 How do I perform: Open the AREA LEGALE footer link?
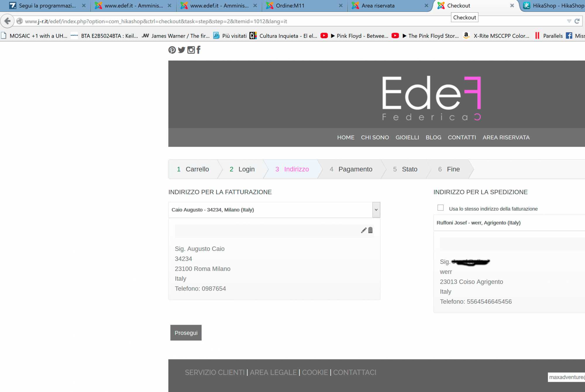(273, 372)
